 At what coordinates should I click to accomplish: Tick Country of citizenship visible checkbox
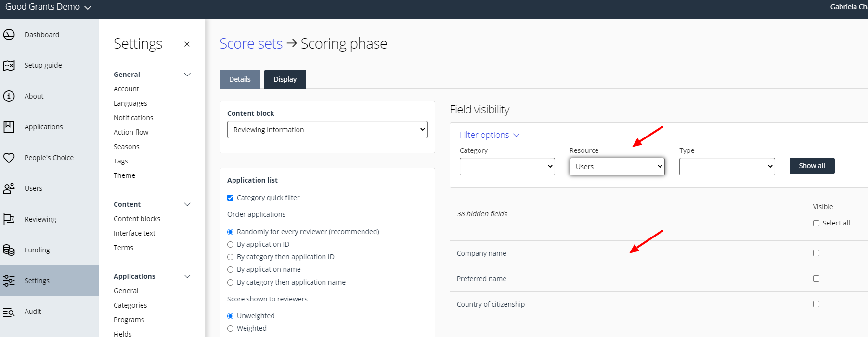(x=816, y=304)
